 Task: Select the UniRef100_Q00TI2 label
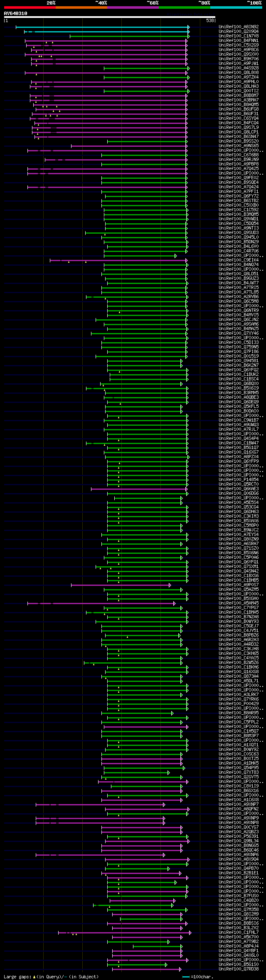pyautogui.click(x=239, y=91)
